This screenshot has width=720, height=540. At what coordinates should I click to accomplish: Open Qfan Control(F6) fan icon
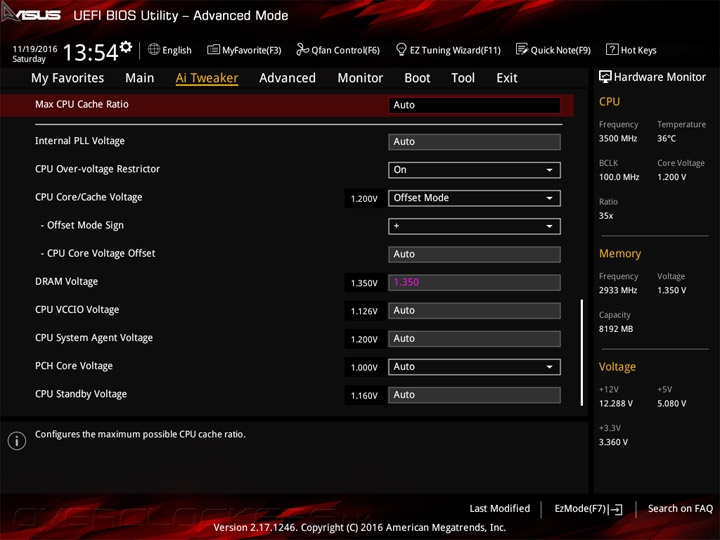click(302, 49)
